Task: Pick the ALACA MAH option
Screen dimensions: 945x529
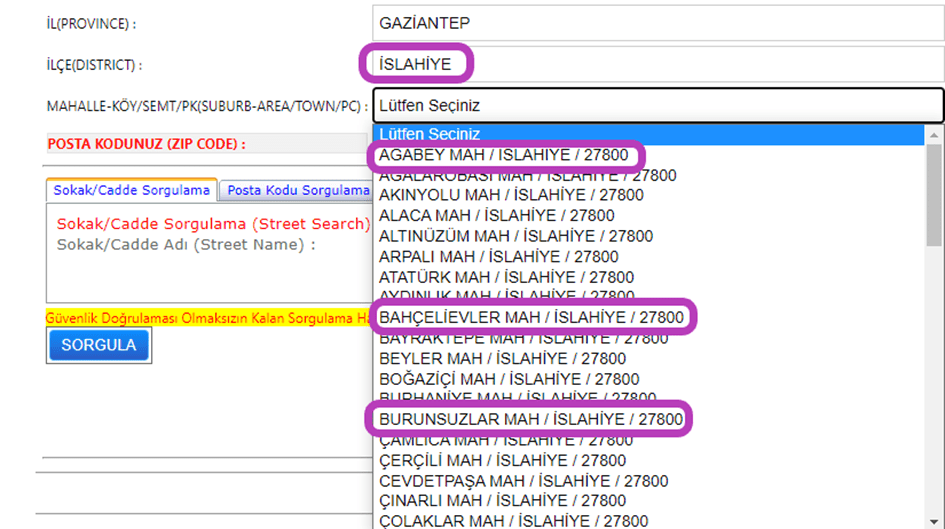Action: tap(496, 215)
